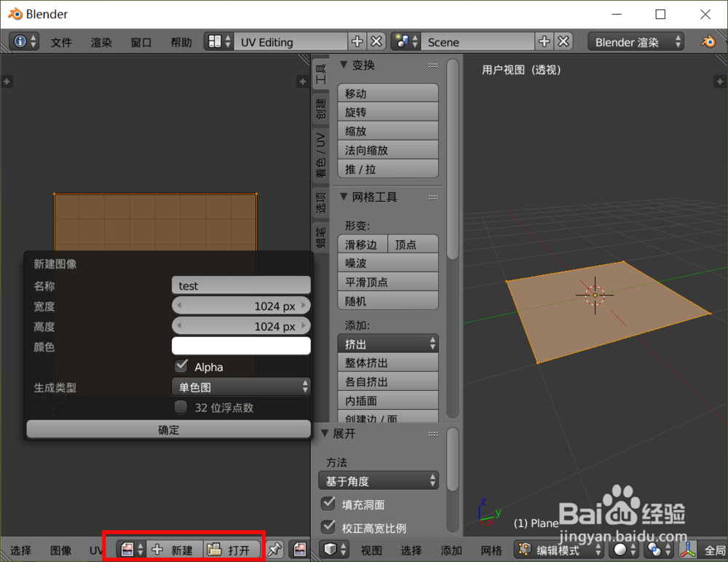Open the viewport shading sphere selector
Image resolution: width=728 pixels, height=562 pixels.
[624, 550]
